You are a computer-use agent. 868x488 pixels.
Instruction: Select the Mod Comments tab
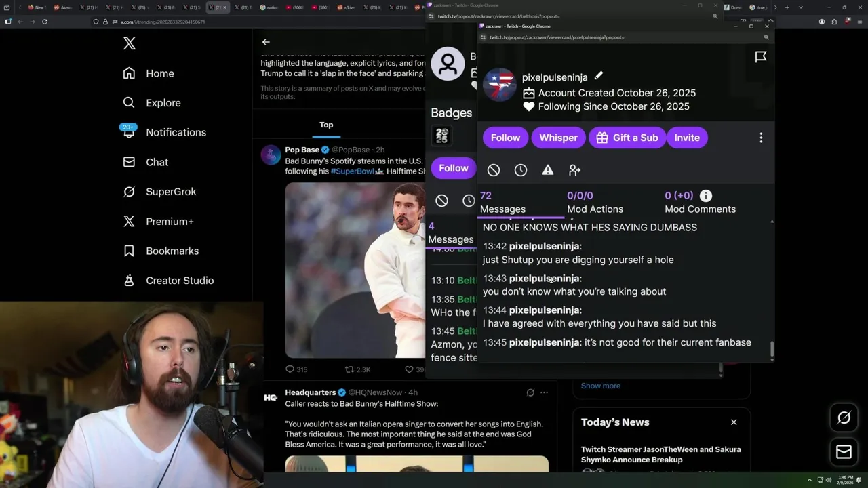(x=700, y=203)
